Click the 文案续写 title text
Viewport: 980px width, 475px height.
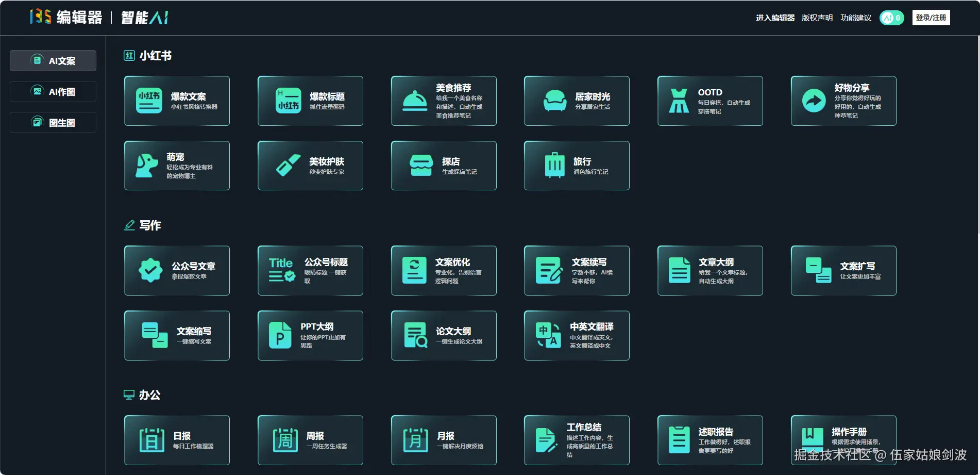(x=589, y=262)
